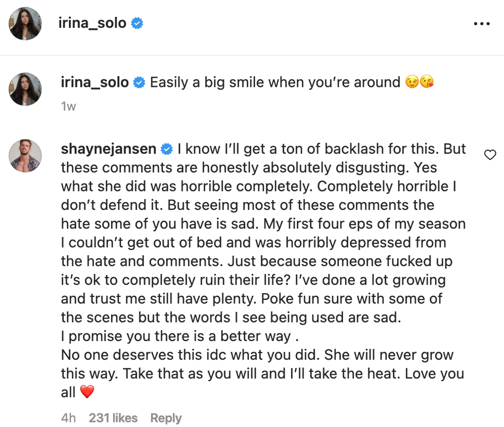This screenshot has width=504, height=427.
Task: Click irina_solo's verified badge in the header
Action: pyautogui.click(x=137, y=23)
